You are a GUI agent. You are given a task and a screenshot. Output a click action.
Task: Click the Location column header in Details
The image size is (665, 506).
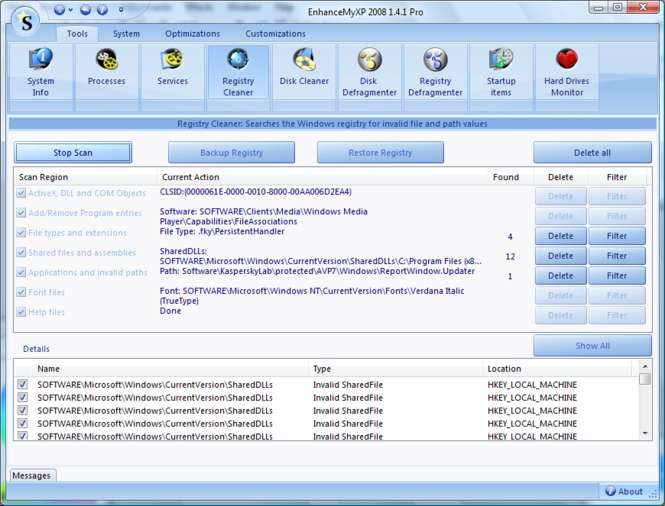click(557, 369)
